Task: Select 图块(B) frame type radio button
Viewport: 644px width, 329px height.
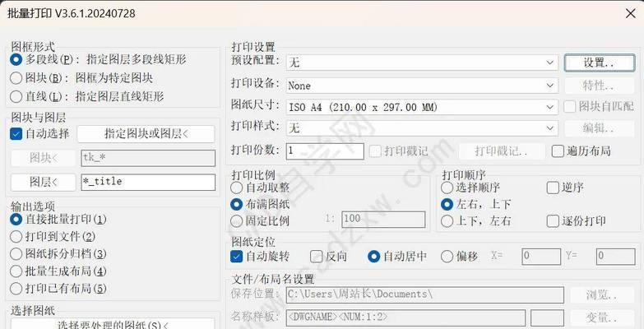Action: (16, 78)
